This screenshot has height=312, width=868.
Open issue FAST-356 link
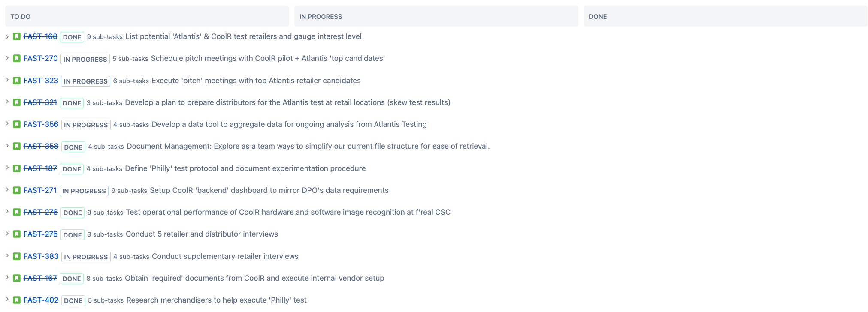(41, 124)
